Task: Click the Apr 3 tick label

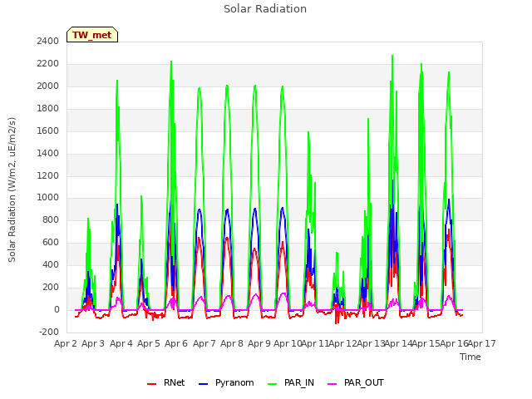Action: (x=93, y=343)
